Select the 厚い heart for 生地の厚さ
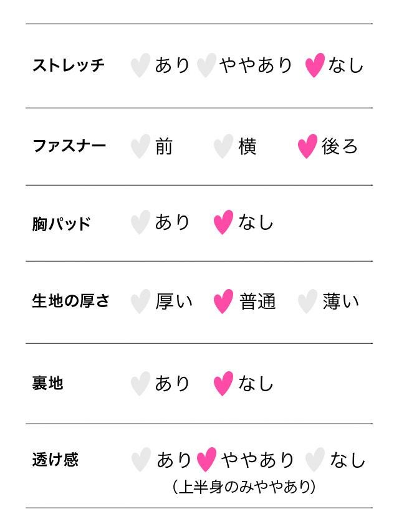The width and height of the screenshot is (399, 532). click(x=141, y=302)
